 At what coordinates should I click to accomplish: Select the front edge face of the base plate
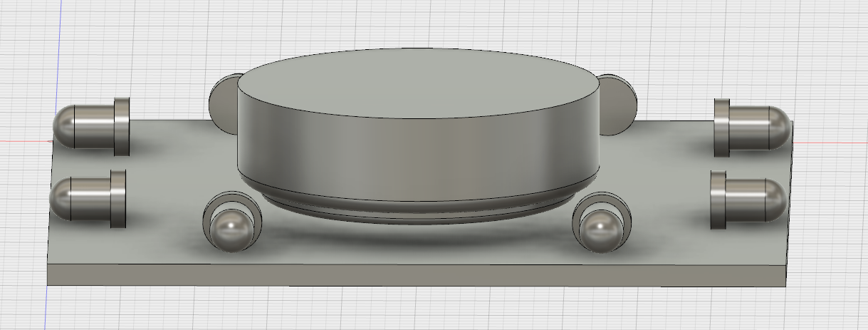click(x=417, y=276)
